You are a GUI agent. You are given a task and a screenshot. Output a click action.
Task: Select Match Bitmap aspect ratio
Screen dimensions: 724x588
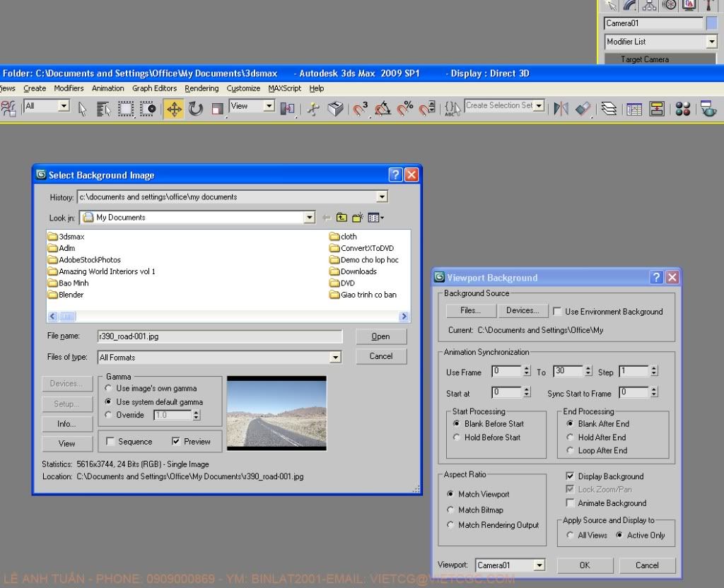point(450,510)
